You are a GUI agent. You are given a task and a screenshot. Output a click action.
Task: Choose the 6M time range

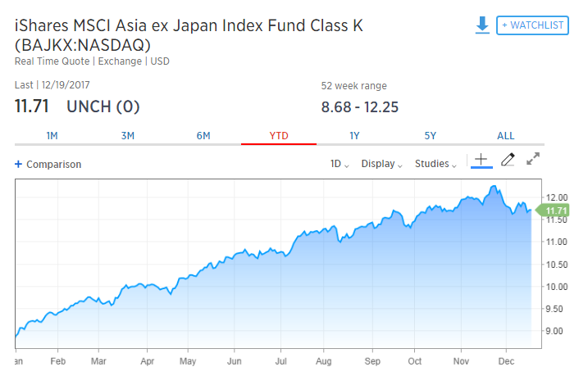[203, 135]
